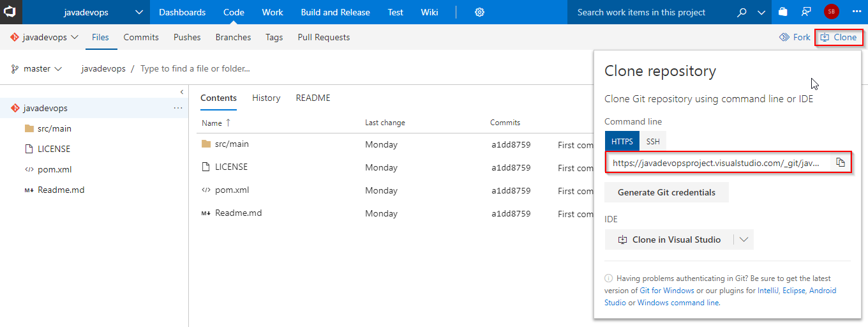This screenshot has height=327, width=868.
Task: Sort contents by Name column
Action: click(x=216, y=123)
